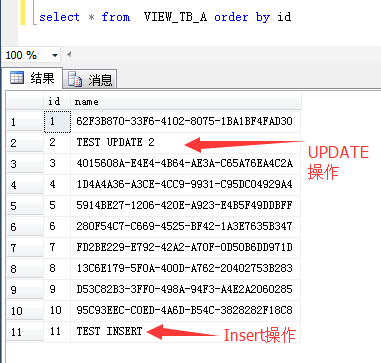Screen dimensions: 381x363
Task: Click the id cell of row 5
Action: (x=57, y=206)
